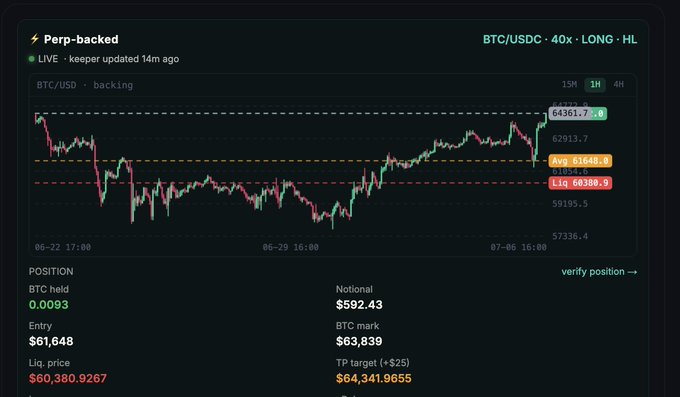Image resolution: width=680 pixels, height=397 pixels.
Task: Click the 06-29 16:00 time axis label
Action: pyautogui.click(x=291, y=247)
